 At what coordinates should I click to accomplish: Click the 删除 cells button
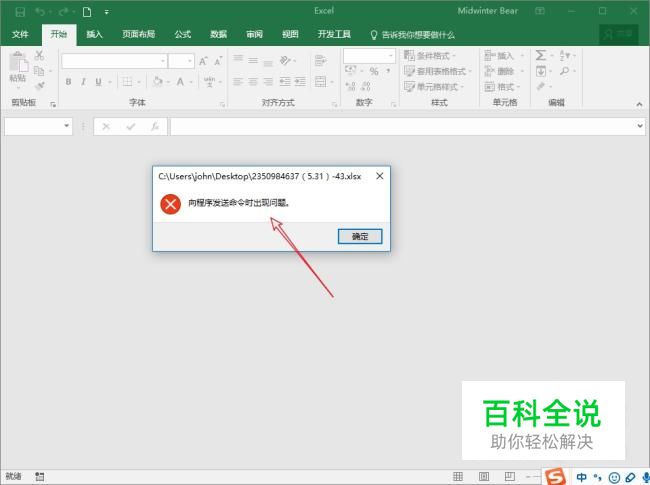499,71
